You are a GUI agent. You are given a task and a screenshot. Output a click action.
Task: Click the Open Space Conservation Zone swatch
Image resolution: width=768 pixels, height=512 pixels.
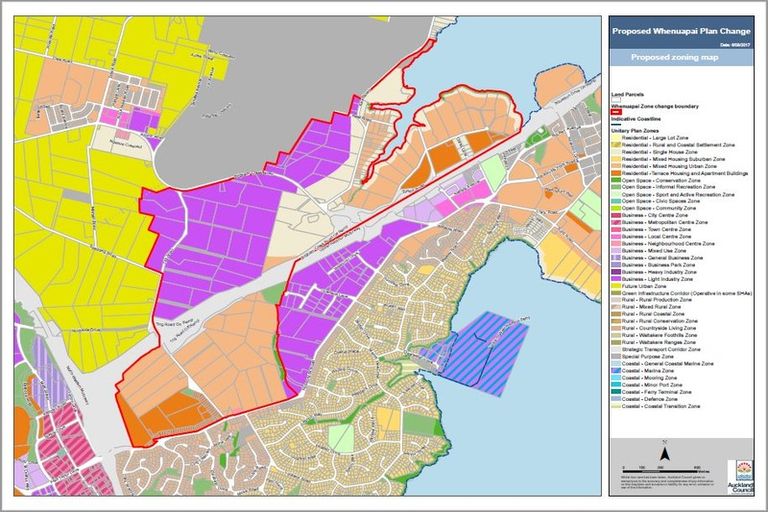pyautogui.click(x=615, y=180)
